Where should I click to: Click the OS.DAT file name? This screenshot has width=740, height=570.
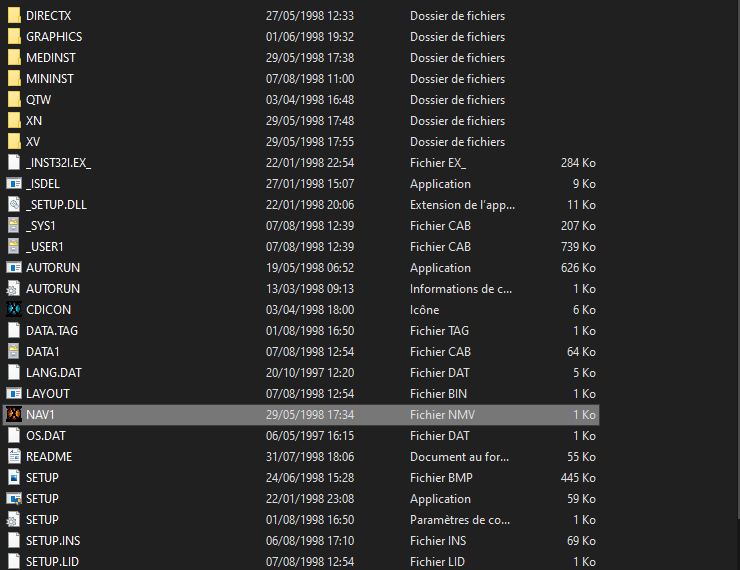pos(46,436)
